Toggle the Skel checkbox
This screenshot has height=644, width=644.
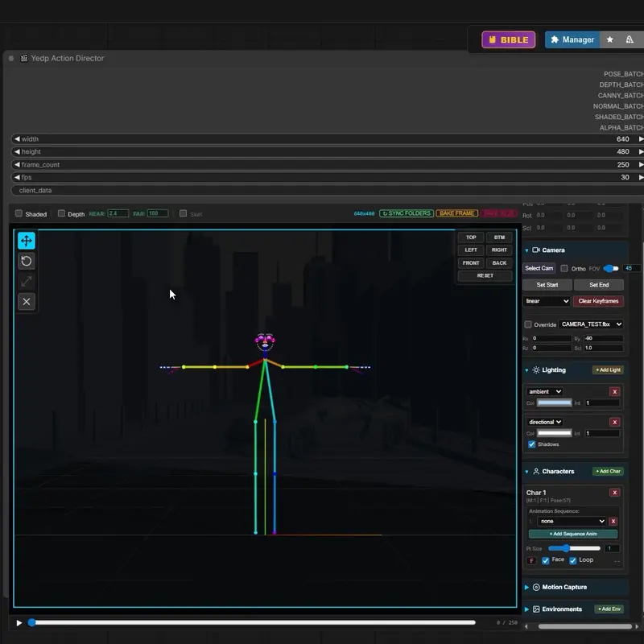pyautogui.click(x=184, y=213)
